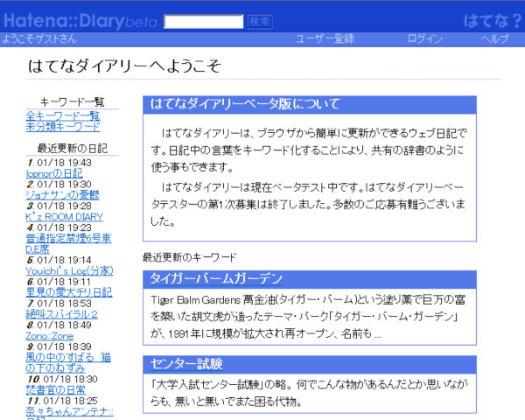This screenshot has width=525, height=420.
Task: Click the search input field in header
Action: [204, 22]
